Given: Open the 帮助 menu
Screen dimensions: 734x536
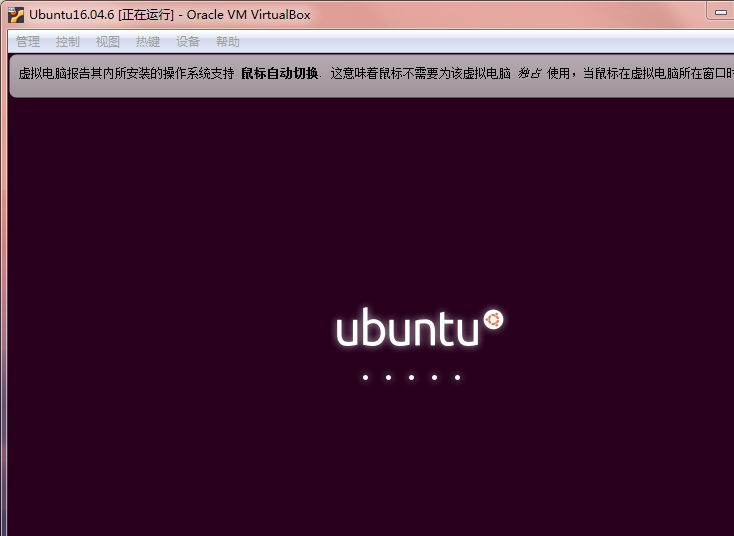Looking at the screenshot, I should pos(228,42).
